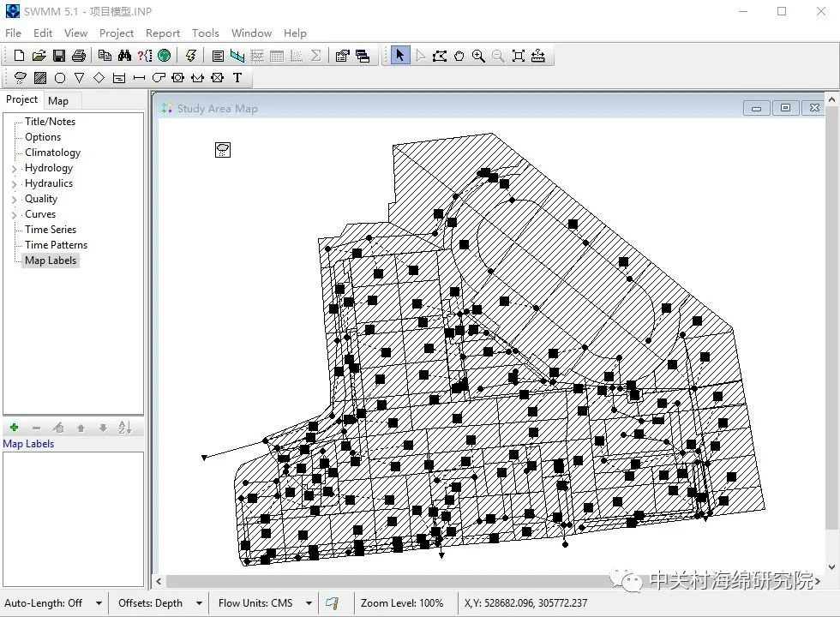This screenshot has height=617, width=840.
Task: Select the rain gage tool in object toolbar
Action: (21, 78)
